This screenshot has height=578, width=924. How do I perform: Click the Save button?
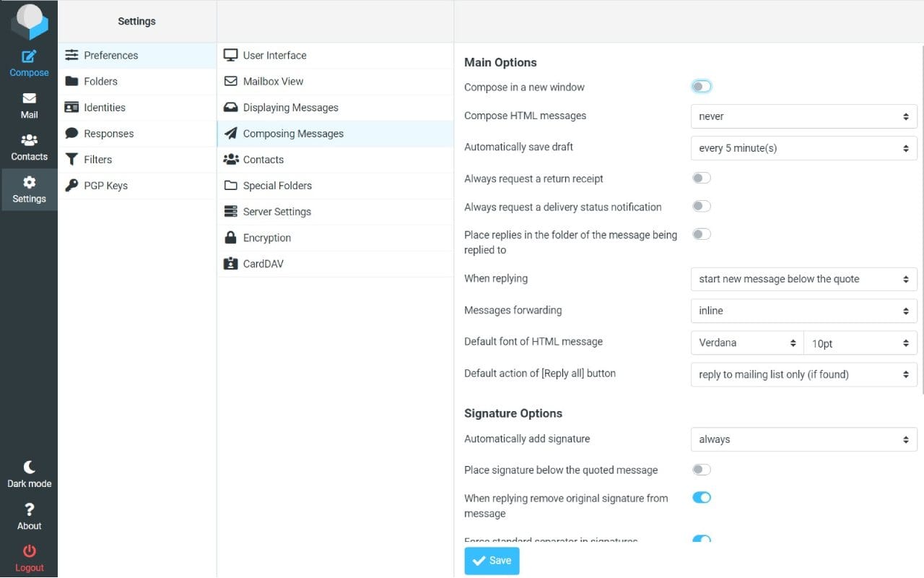492,561
